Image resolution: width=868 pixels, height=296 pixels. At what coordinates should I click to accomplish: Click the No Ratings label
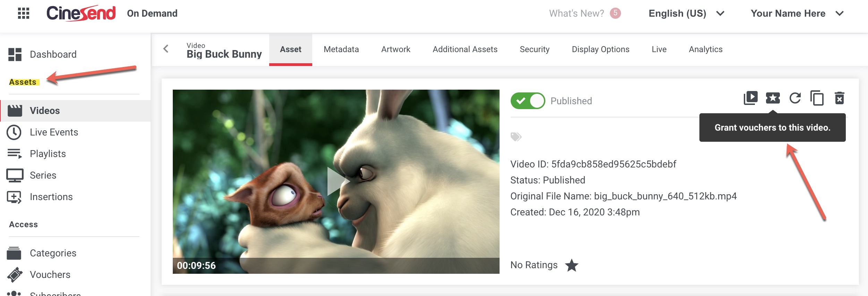point(534,265)
